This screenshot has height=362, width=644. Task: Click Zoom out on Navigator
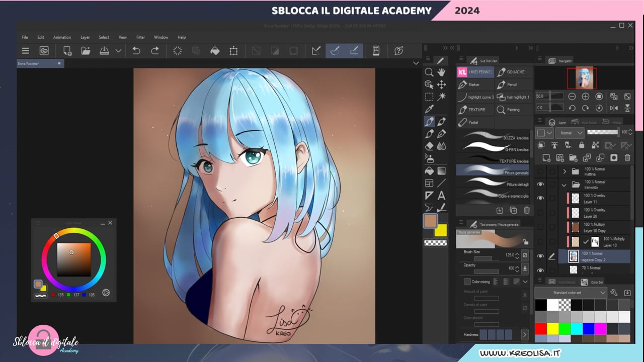click(572, 96)
